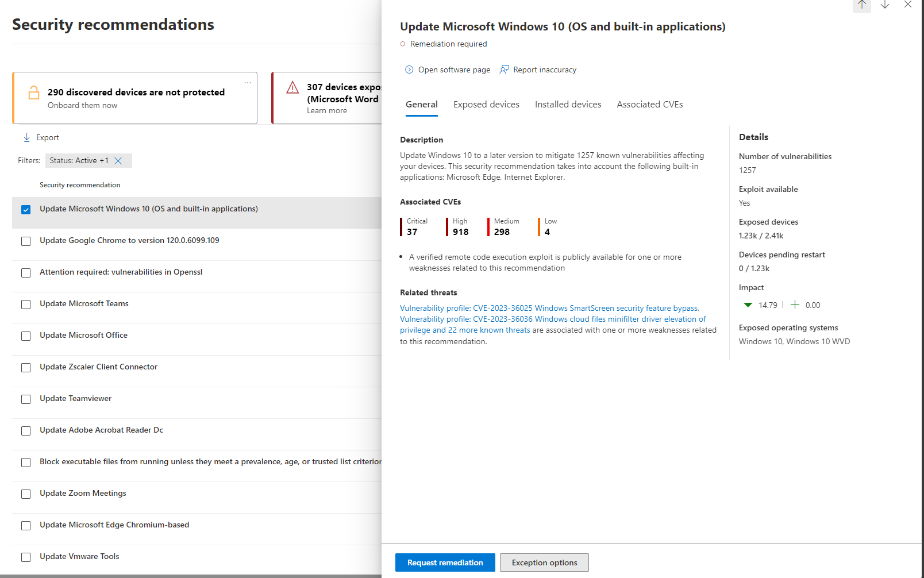This screenshot has width=924, height=578.
Task: Click Learn more on the Microsoft Word card
Action: point(327,110)
